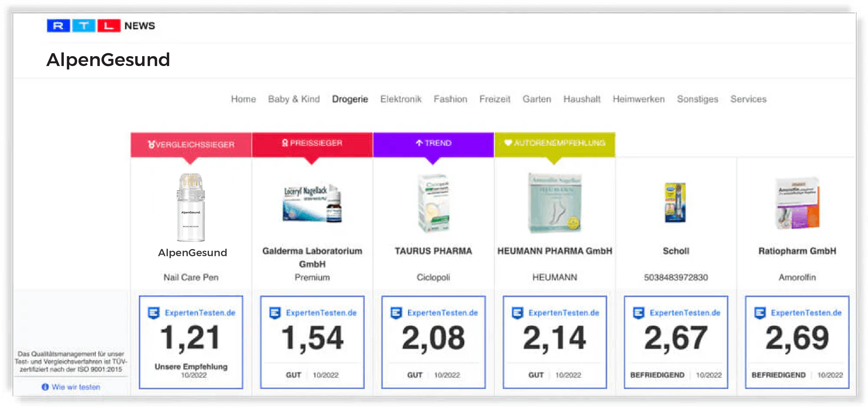Image resolution: width=868 pixels, height=408 pixels.
Task: Click the Galderma Laboratorium GmbH name
Action: 312,257
